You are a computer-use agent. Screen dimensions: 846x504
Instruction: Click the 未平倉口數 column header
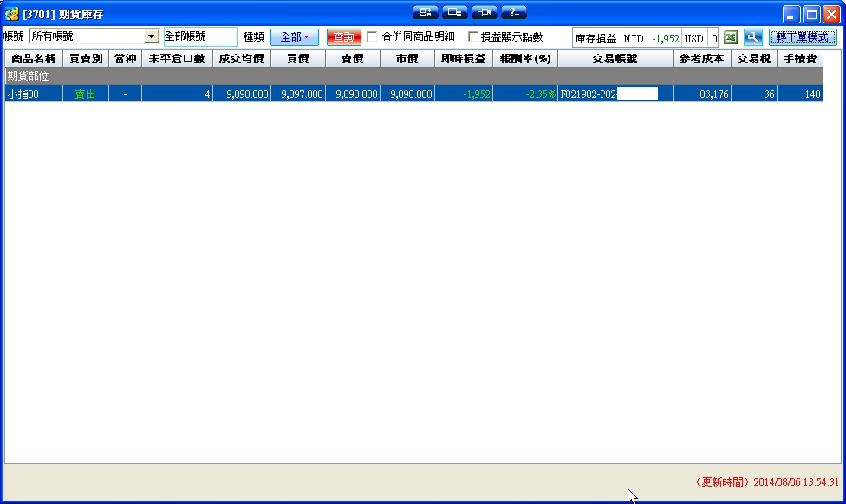[177, 59]
